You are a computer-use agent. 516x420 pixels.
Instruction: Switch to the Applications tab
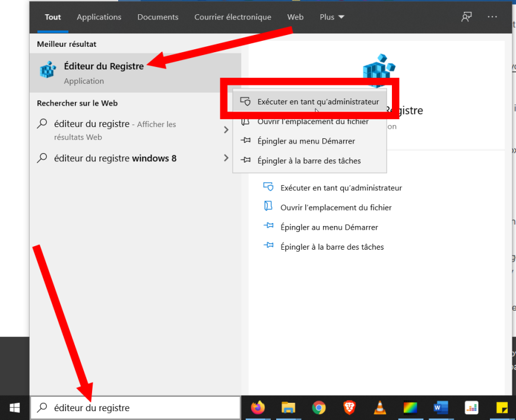(x=99, y=17)
